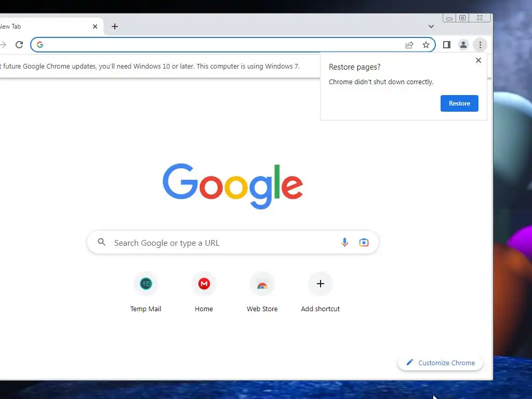The image size is (532, 399).
Task: Open the Temp Mail shortcut
Action: tap(145, 292)
